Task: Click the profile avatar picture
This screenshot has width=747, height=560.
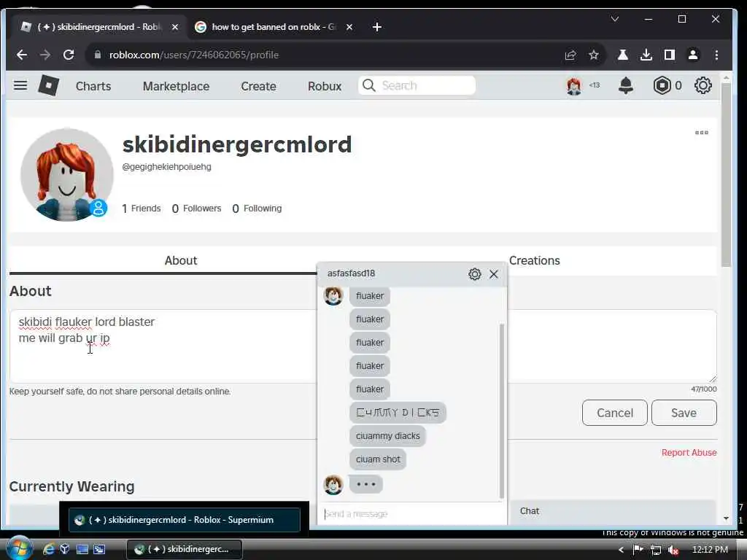Action: point(66,175)
